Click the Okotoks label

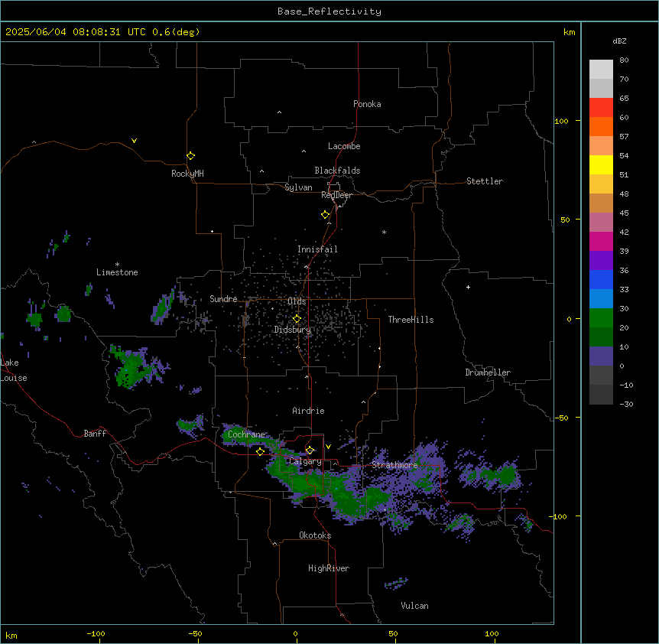pyautogui.click(x=315, y=535)
